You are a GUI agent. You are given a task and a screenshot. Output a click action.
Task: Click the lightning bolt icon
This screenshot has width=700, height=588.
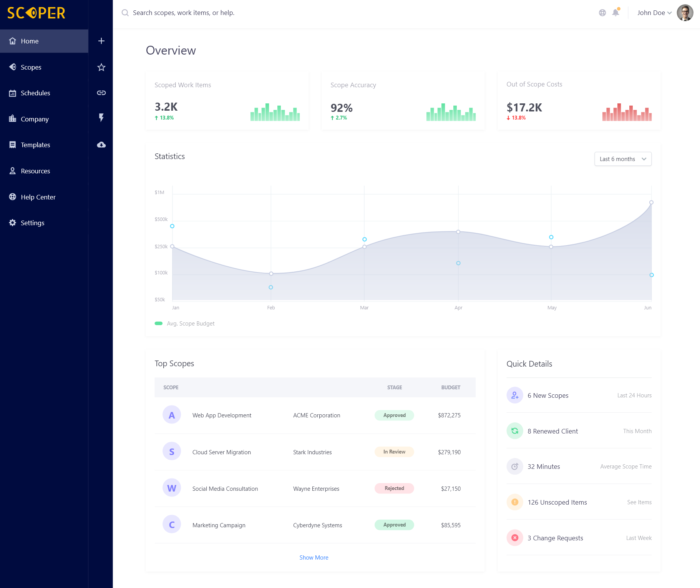coord(101,118)
